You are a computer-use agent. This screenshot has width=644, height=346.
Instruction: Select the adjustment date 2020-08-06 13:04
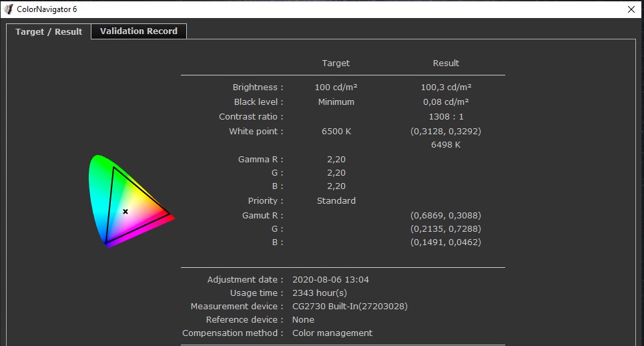click(330, 280)
